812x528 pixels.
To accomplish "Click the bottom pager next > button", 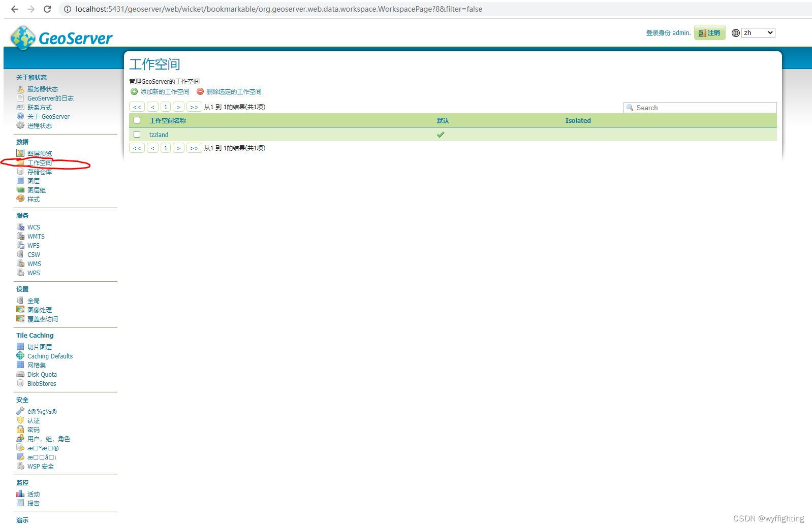I will [x=178, y=148].
